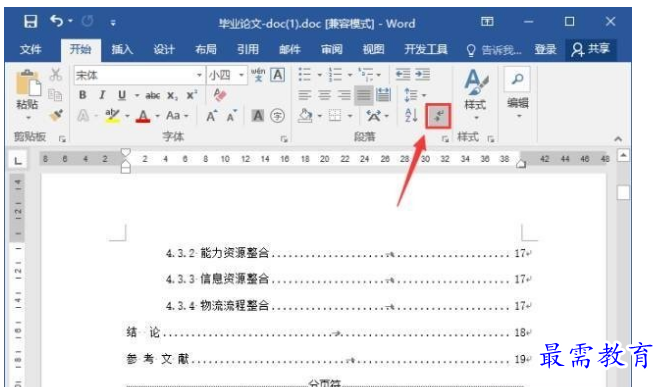Toggle italic formatting
Viewport: 661px width, 387px height.
pyautogui.click(x=102, y=95)
